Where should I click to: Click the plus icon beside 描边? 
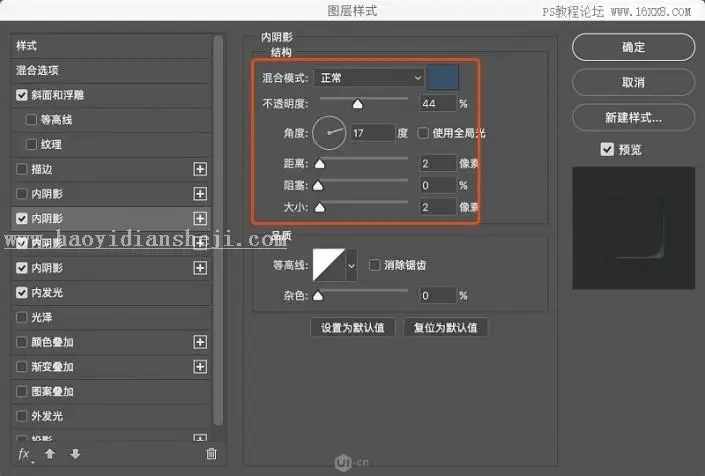click(x=200, y=169)
